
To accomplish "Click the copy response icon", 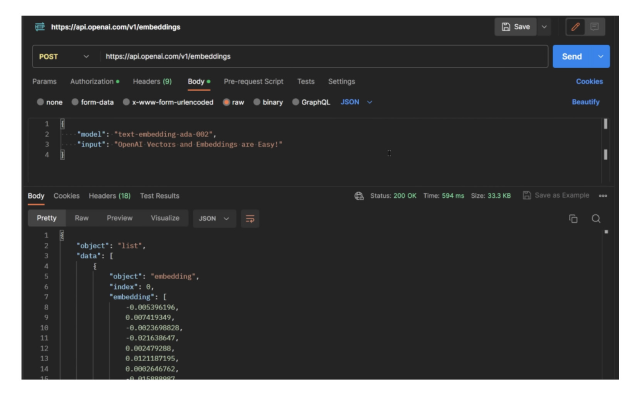I will click(x=573, y=219).
